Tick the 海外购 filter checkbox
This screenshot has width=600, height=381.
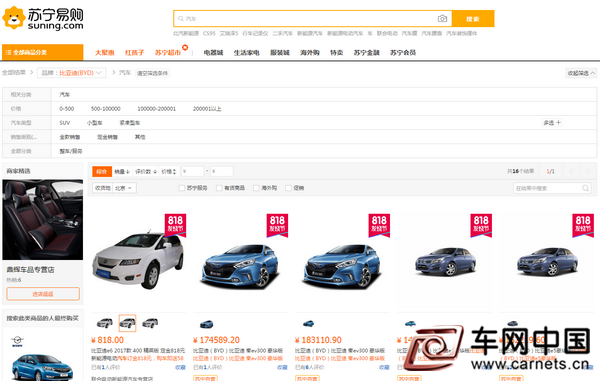point(256,188)
